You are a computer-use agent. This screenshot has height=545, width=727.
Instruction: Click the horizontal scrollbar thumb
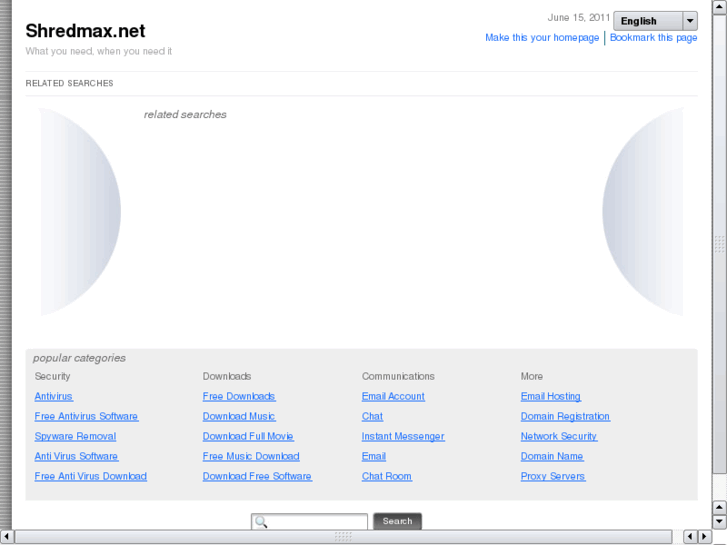point(343,537)
